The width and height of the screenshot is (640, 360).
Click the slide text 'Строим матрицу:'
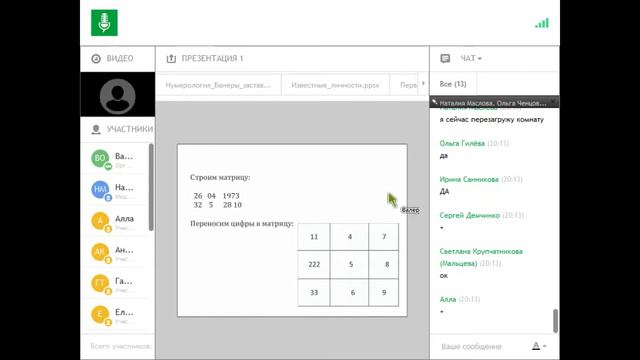tap(220, 177)
